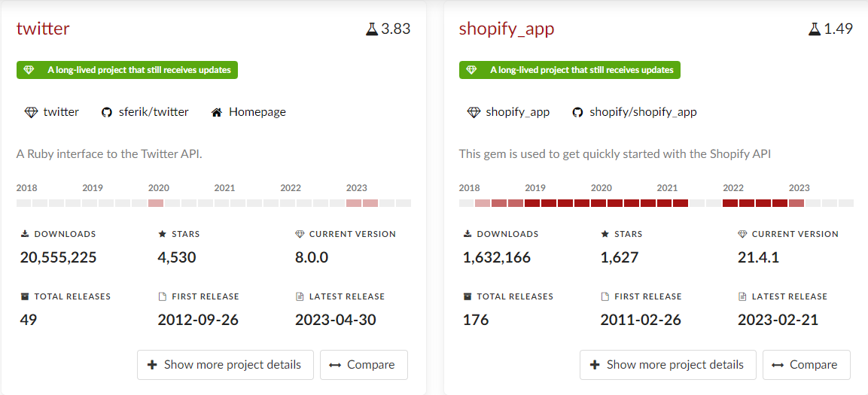Open the twitter project title link

(43, 29)
